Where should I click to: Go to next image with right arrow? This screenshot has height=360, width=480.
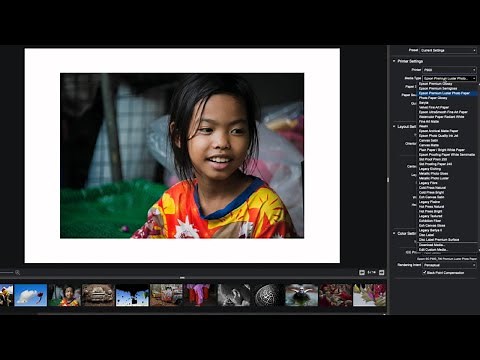click(x=382, y=273)
